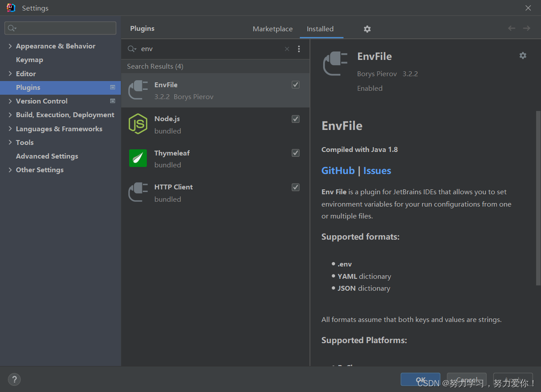Go forward with the right arrow

click(x=526, y=28)
